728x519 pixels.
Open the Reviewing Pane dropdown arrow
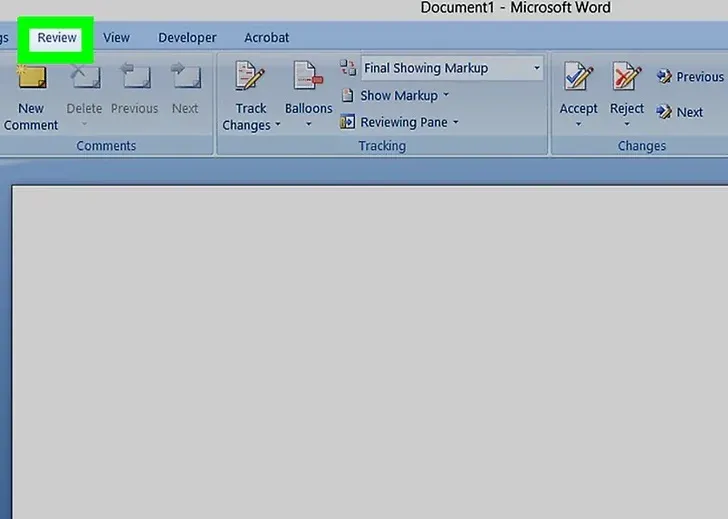(455, 122)
